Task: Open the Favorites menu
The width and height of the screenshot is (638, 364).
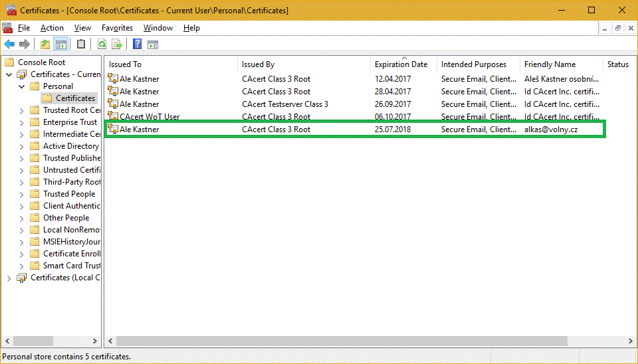Action: pyautogui.click(x=117, y=28)
